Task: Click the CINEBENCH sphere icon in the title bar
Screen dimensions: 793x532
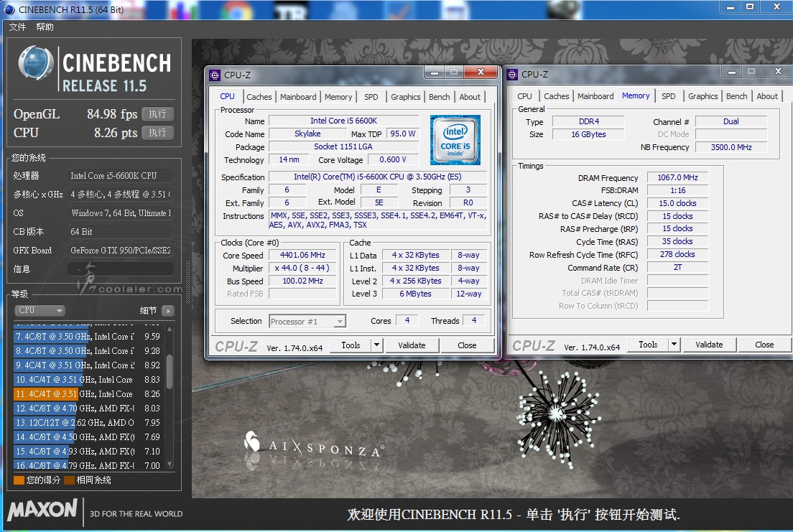Action: pos(9,9)
